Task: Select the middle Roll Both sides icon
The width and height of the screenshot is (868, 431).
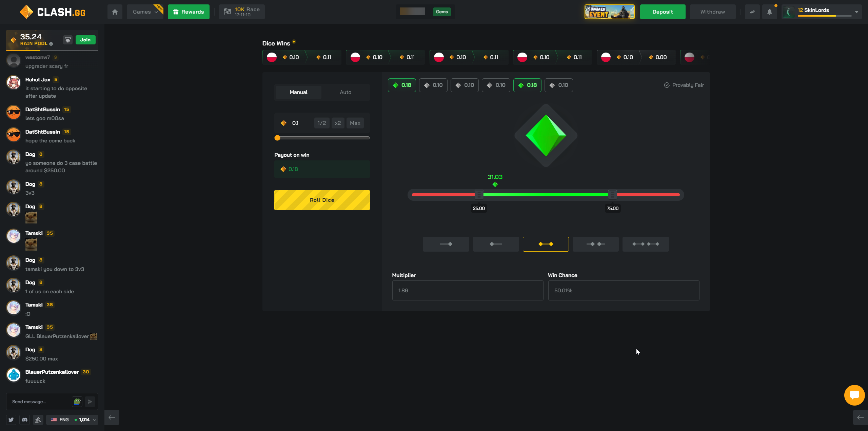Action: [545, 244]
